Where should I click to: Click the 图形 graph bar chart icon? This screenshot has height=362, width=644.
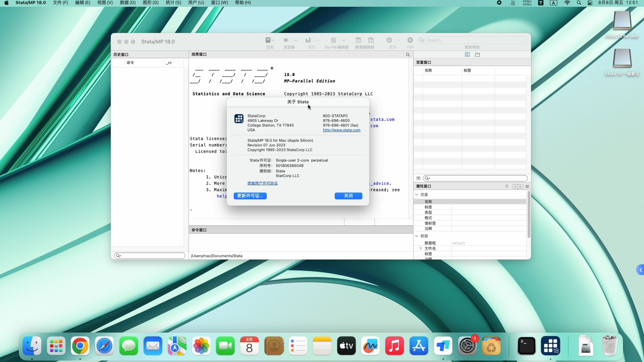point(308,40)
